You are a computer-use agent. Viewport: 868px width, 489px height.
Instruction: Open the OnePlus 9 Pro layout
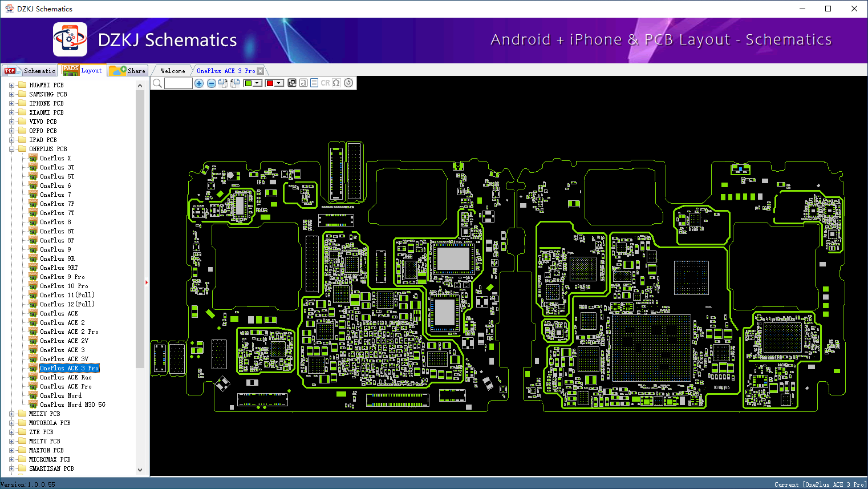pos(62,277)
